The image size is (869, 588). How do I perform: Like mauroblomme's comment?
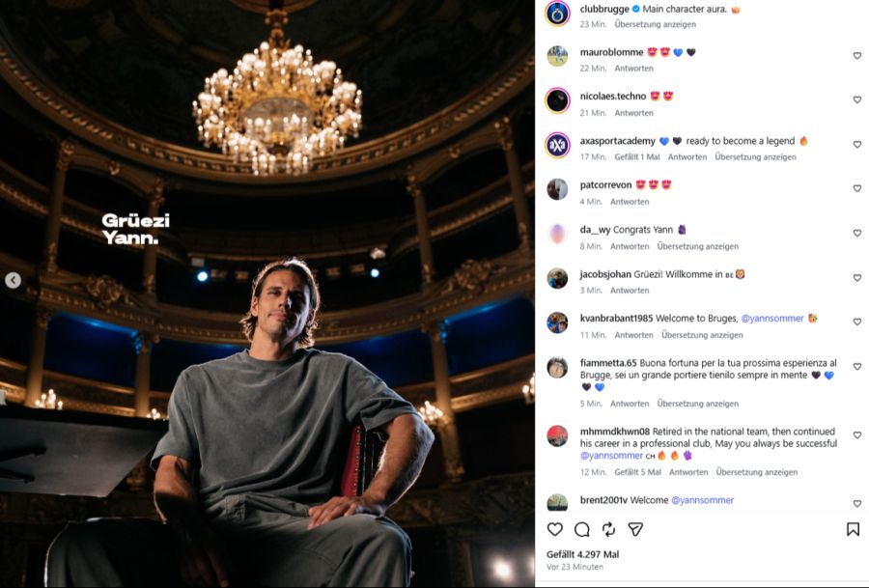856,56
